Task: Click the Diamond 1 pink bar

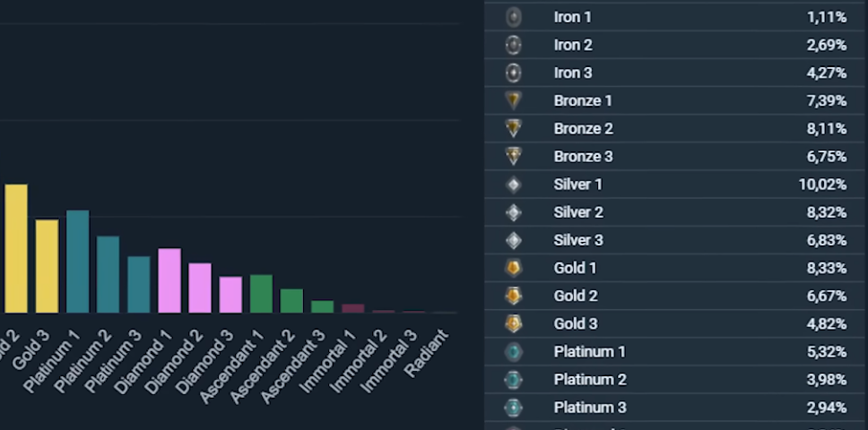Action: tap(169, 280)
